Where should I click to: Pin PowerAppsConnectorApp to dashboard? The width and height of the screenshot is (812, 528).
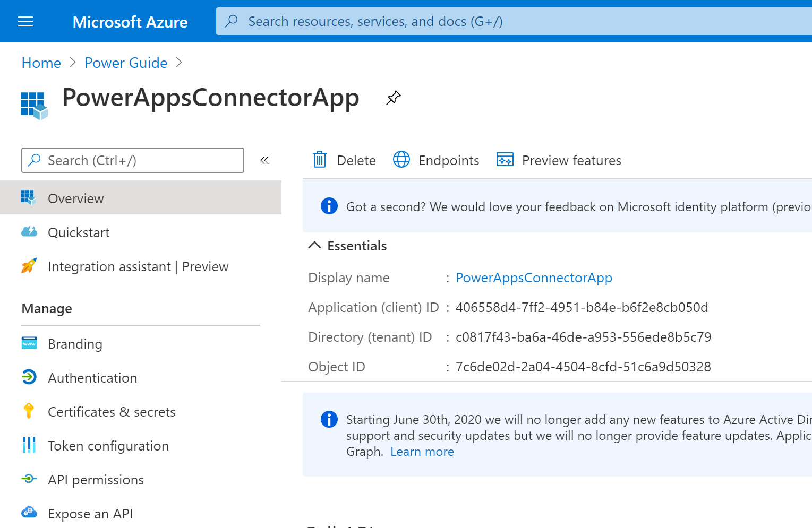(x=393, y=98)
